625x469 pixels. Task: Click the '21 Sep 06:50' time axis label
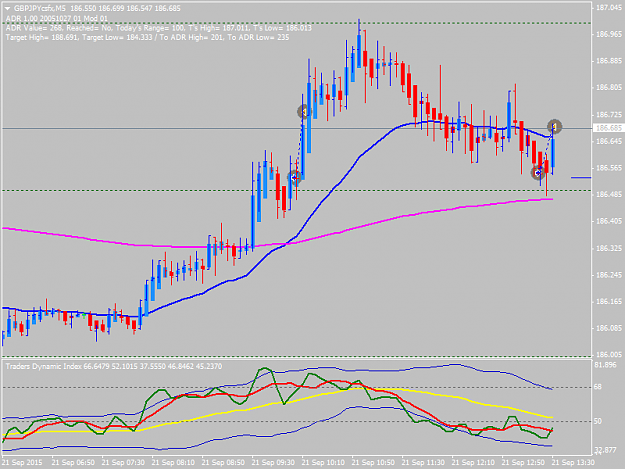tap(73, 463)
